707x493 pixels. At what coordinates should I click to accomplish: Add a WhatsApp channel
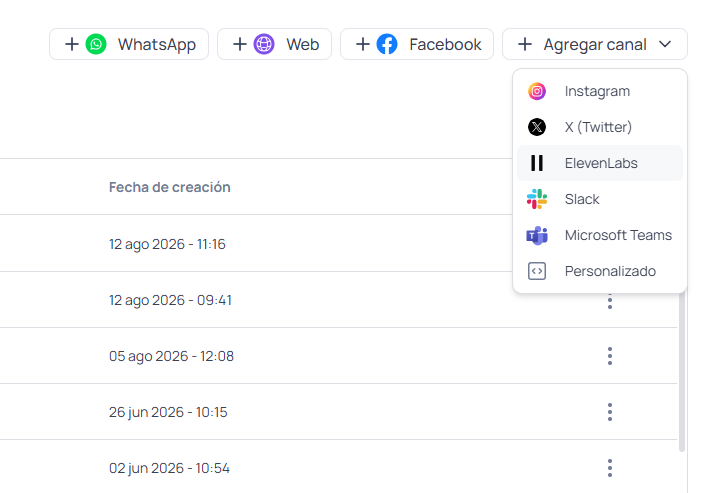tap(129, 44)
